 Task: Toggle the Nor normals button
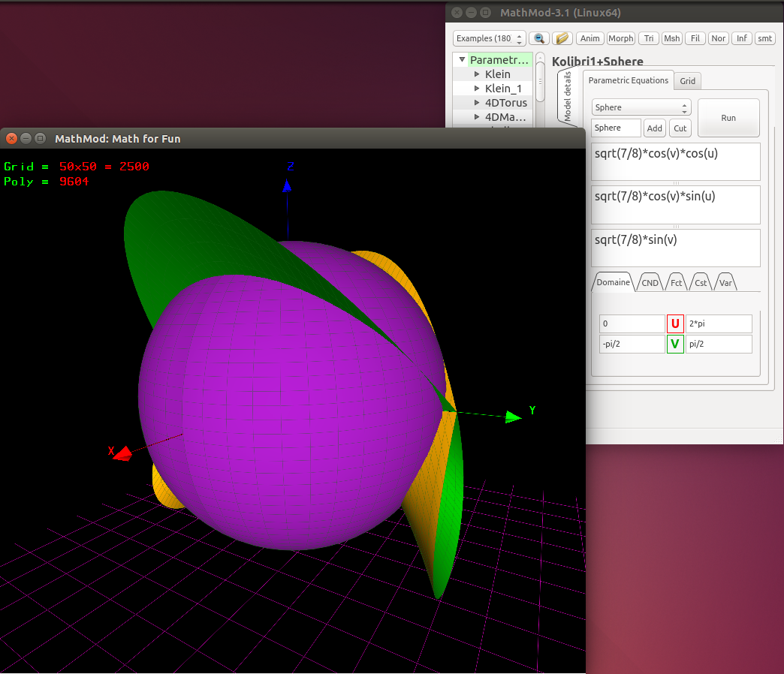pyautogui.click(x=719, y=38)
